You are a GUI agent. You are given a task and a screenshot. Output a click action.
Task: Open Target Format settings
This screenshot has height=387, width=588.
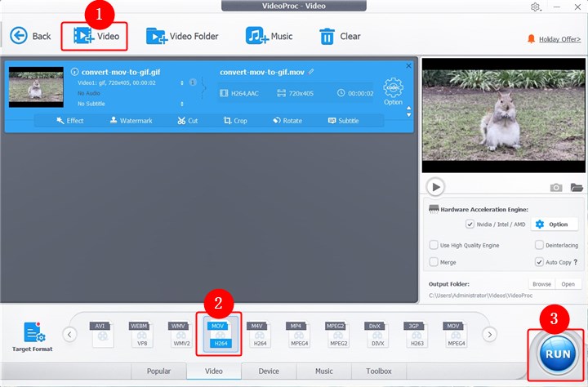(x=32, y=336)
